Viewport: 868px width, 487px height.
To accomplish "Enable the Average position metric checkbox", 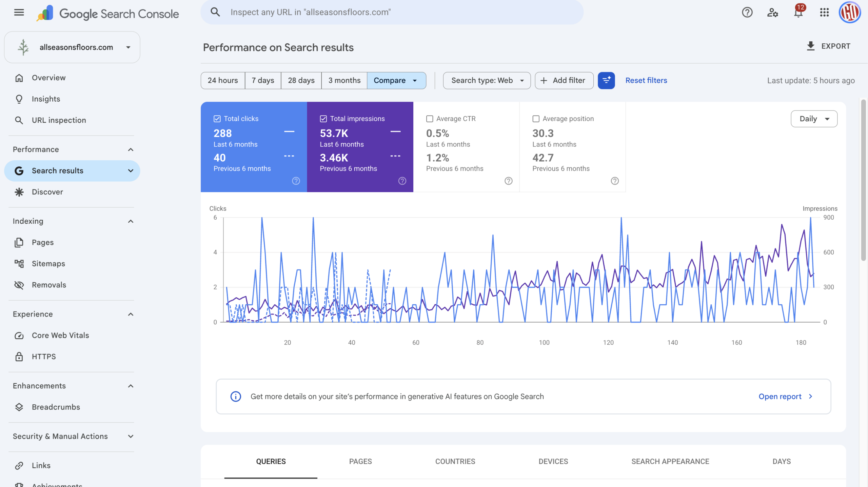I will 536,119.
